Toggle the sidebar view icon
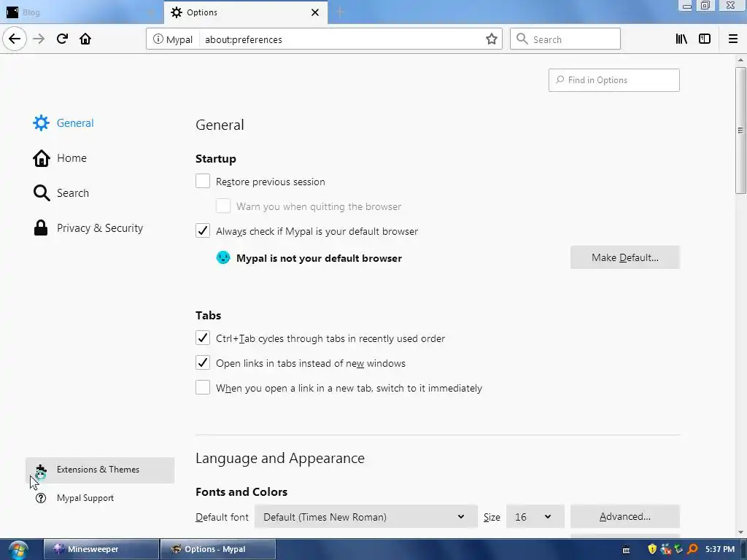The height and width of the screenshot is (560, 747). tap(705, 39)
